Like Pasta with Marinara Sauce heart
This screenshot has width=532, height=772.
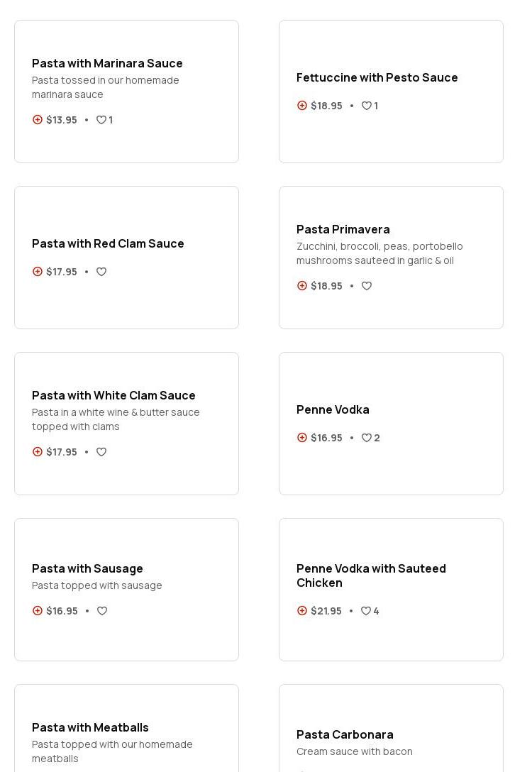coord(101,120)
